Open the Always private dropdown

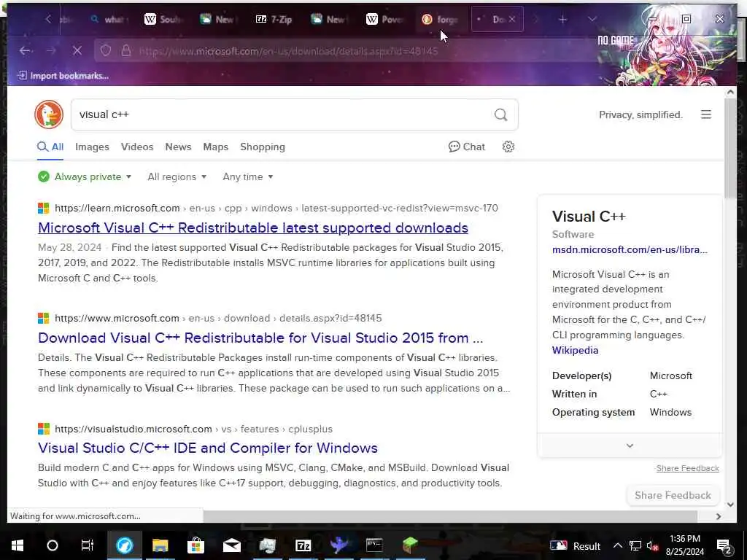pos(85,176)
